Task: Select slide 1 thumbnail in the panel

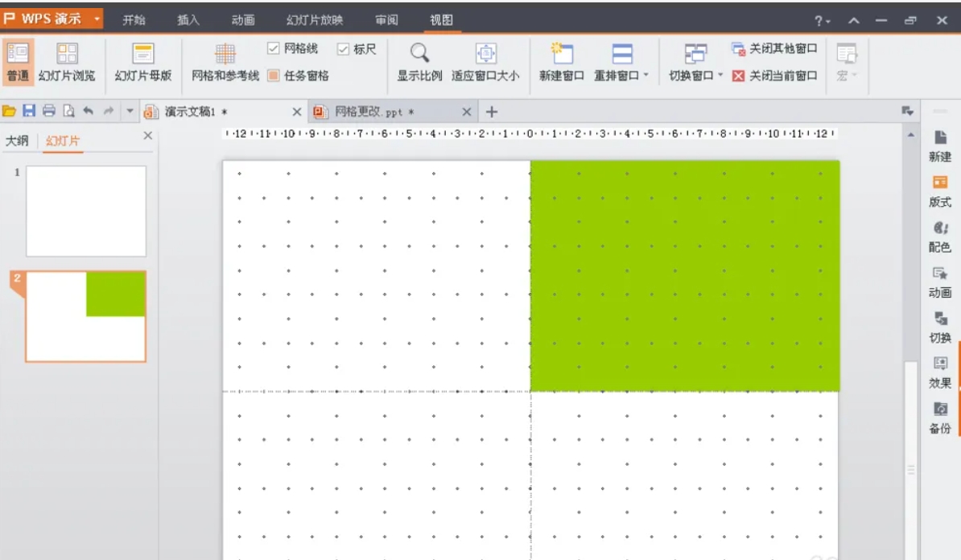Action: pos(85,211)
